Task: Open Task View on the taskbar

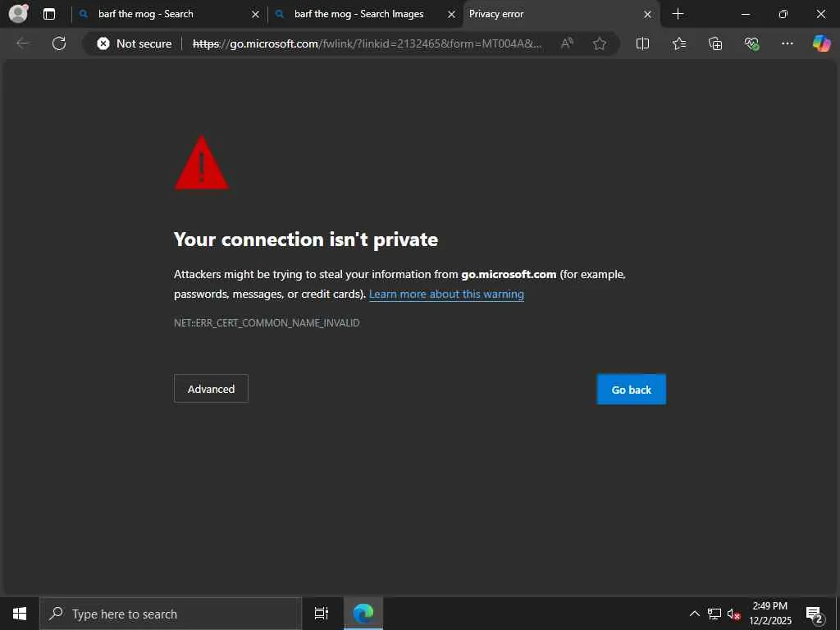Action: point(322,614)
